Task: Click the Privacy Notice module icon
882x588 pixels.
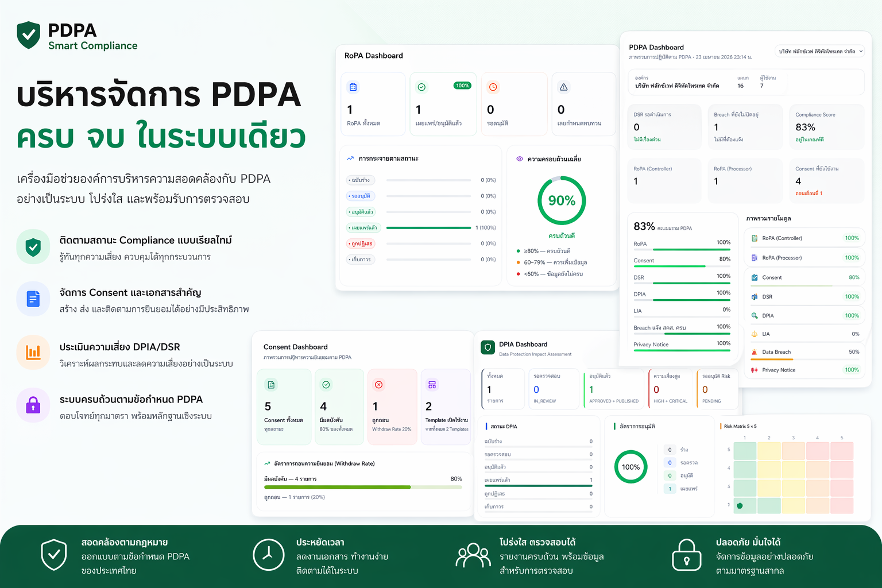Action: point(755,370)
